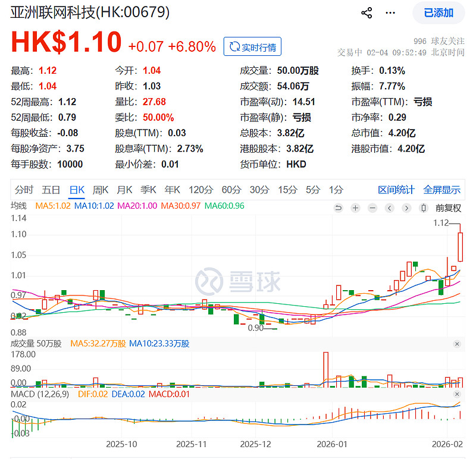Click the 总市值 4.20亿 value
This screenshot has width=476, height=459.
pos(402,133)
